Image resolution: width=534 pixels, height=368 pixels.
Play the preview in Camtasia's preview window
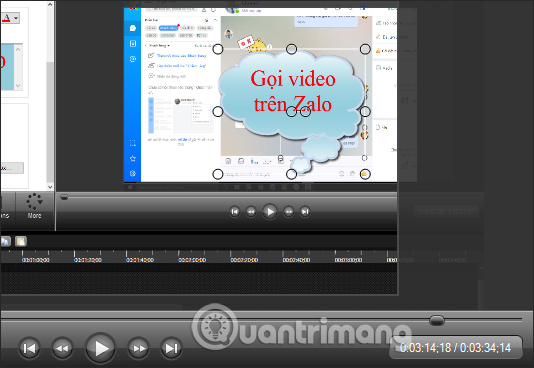pyautogui.click(x=270, y=212)
